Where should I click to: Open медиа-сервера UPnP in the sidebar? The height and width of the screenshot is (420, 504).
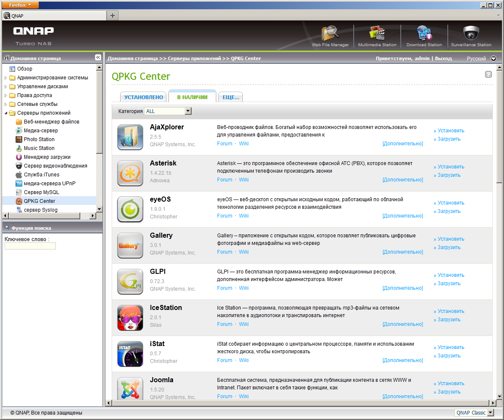pos(50,184)
